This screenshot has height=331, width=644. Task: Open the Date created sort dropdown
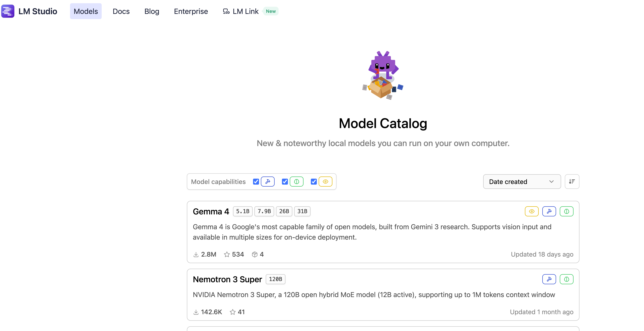pos(522,182)
